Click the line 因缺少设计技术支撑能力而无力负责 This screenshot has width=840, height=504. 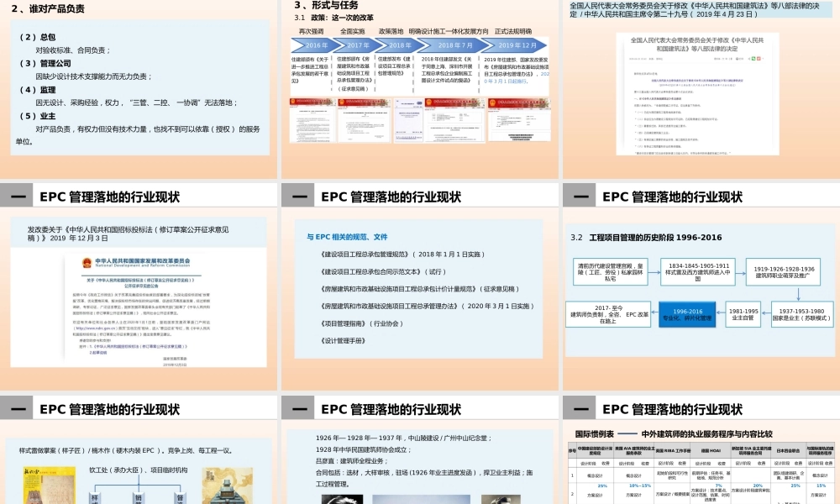[94, 76]
